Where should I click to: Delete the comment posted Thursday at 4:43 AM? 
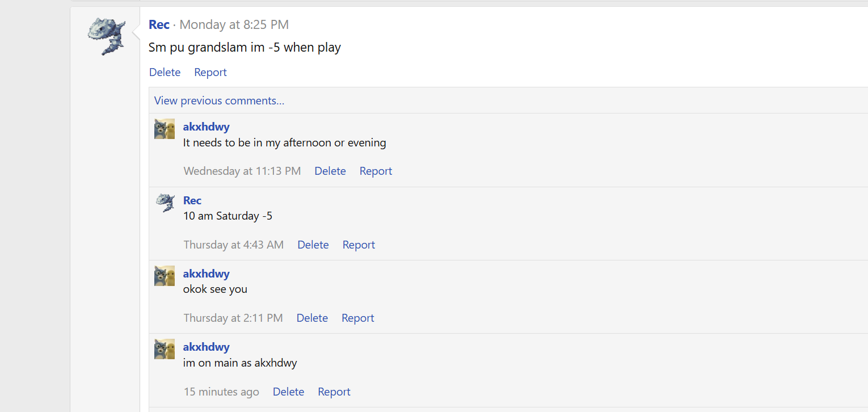[x=313, y=245]
